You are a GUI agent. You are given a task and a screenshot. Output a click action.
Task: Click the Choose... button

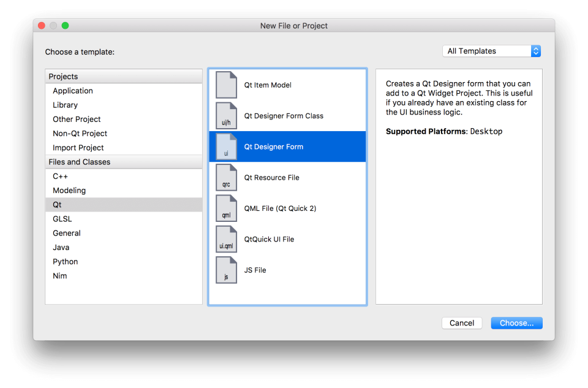(x=516, y=323)
